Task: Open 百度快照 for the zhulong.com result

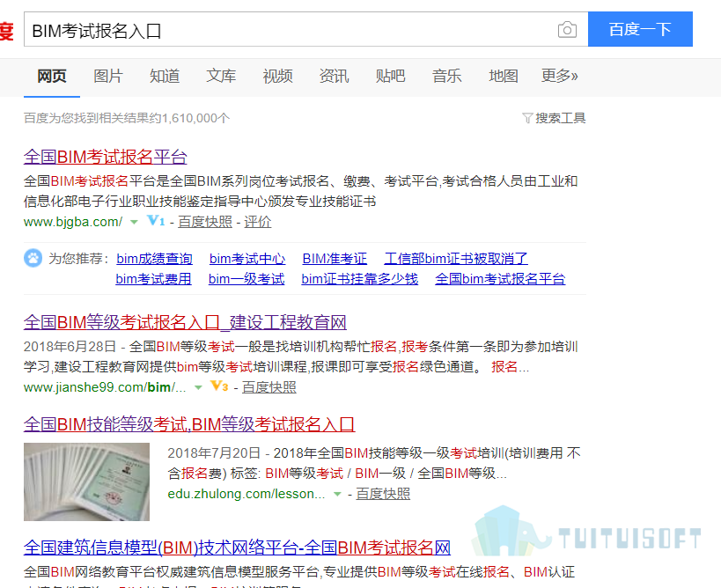Action: click(383, 494)
